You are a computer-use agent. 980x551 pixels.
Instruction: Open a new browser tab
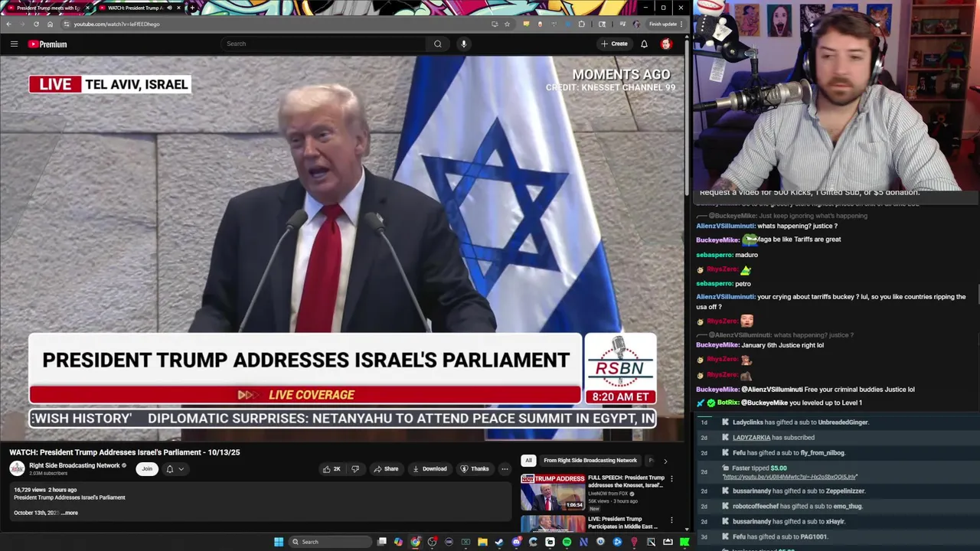click(x=192, y=8)
